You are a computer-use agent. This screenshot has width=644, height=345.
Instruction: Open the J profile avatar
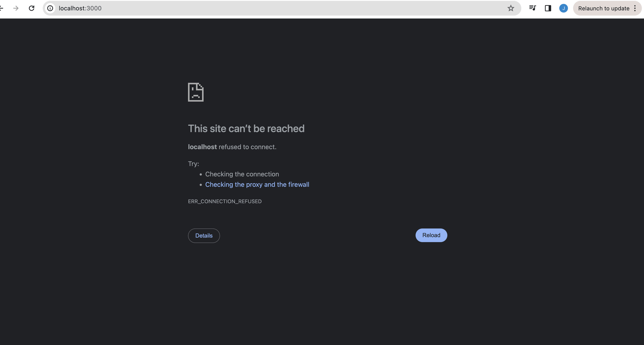point(564,8)
